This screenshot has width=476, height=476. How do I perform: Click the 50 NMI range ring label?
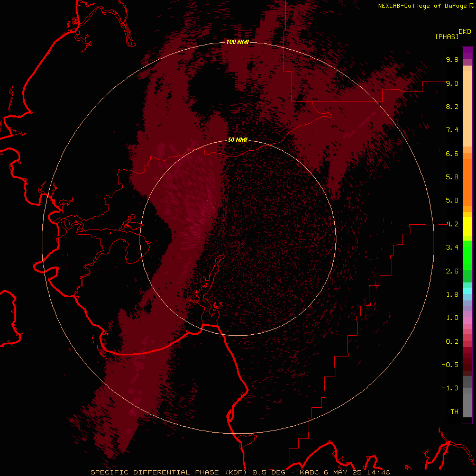(237, 140)
